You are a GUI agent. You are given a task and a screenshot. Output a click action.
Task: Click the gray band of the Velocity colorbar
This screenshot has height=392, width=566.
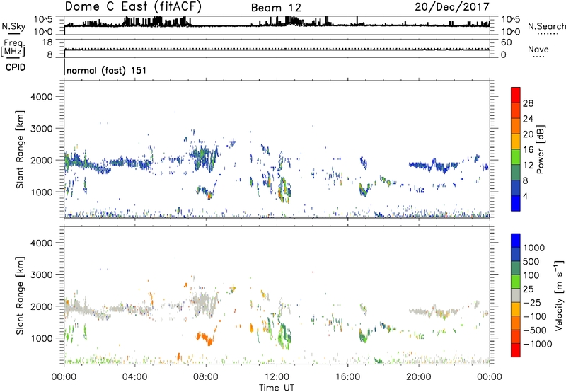[516, 296]
